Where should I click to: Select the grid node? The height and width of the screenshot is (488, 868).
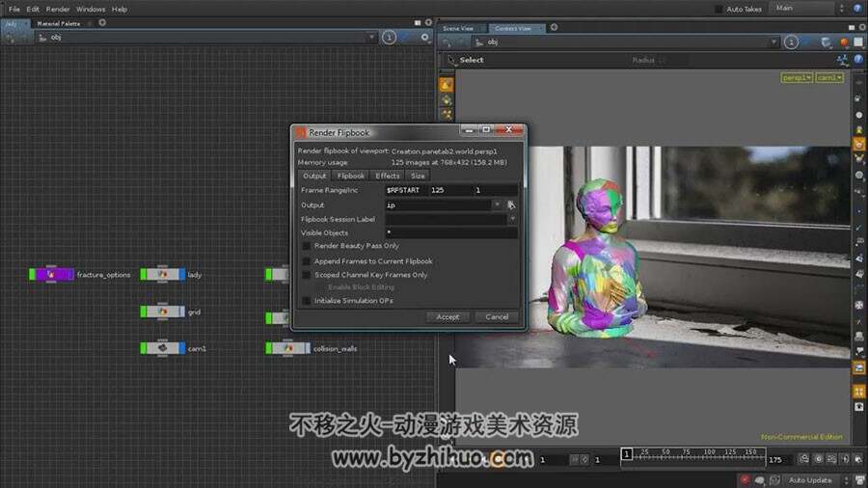point(163,312)
